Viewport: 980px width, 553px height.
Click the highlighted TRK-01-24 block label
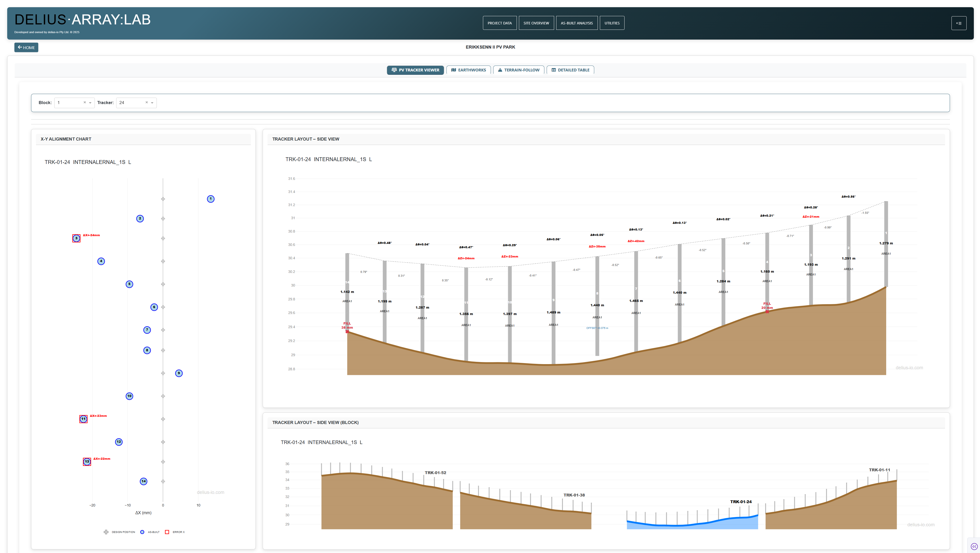[x=741, y=502]
